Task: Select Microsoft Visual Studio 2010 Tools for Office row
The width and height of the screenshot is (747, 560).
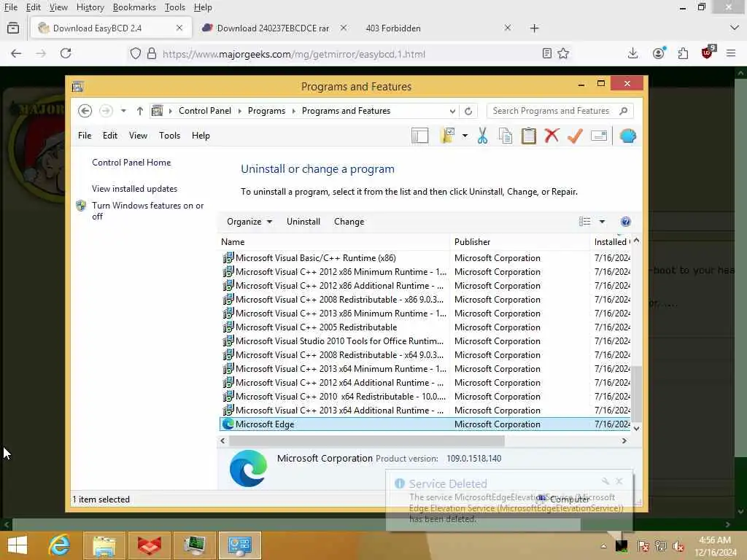Action: tap(425, 341)
